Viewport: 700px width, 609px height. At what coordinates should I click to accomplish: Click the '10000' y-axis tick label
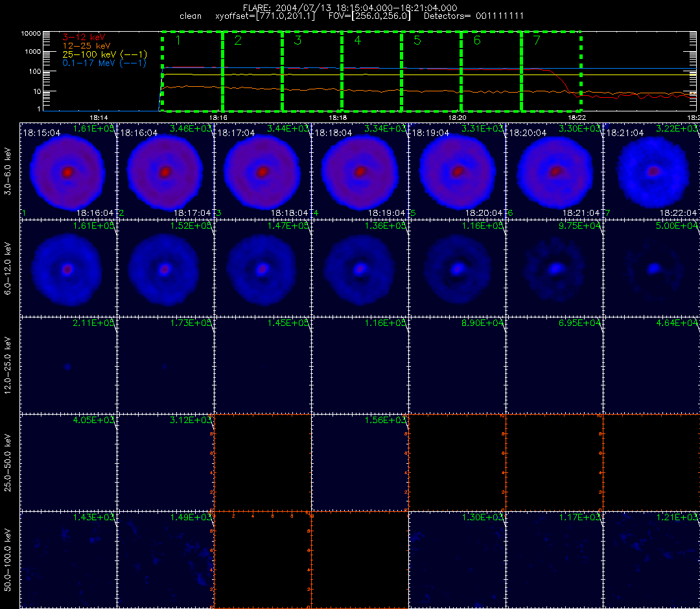pos(31,34)
